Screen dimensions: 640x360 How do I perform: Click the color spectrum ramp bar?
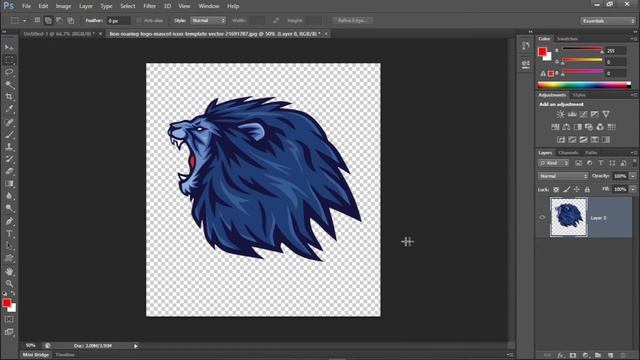click(584, 85)
